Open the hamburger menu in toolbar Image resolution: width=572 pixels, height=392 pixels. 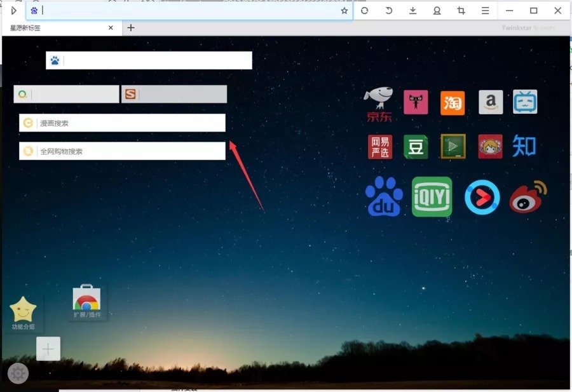click(485, 11)
